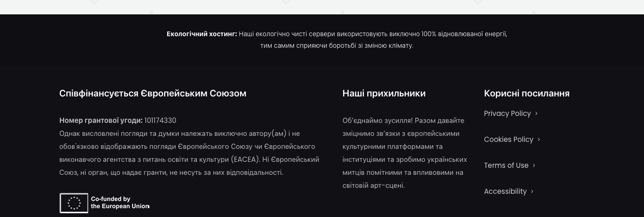644x217 pixels.
Task: Click the "Корисні посилання" heading
Action: pos(527,94)
